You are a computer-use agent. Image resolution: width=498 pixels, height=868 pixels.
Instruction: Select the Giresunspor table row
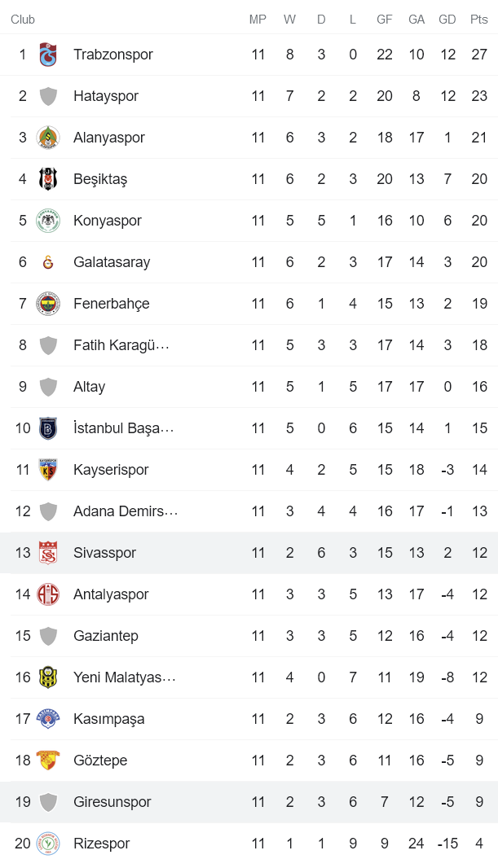[x=245, y=802]
